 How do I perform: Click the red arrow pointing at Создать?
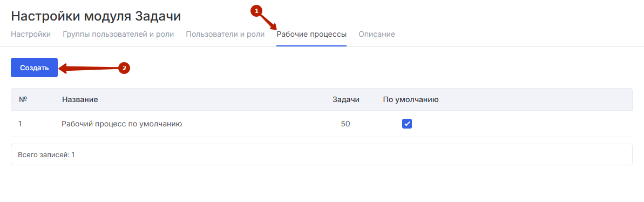tap(89, 69)
